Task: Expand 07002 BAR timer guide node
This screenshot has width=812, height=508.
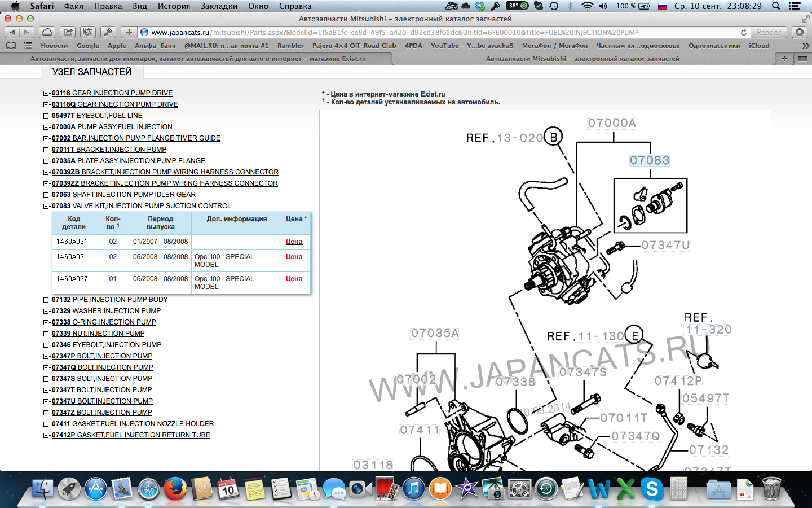Action: tap(46, 138)
